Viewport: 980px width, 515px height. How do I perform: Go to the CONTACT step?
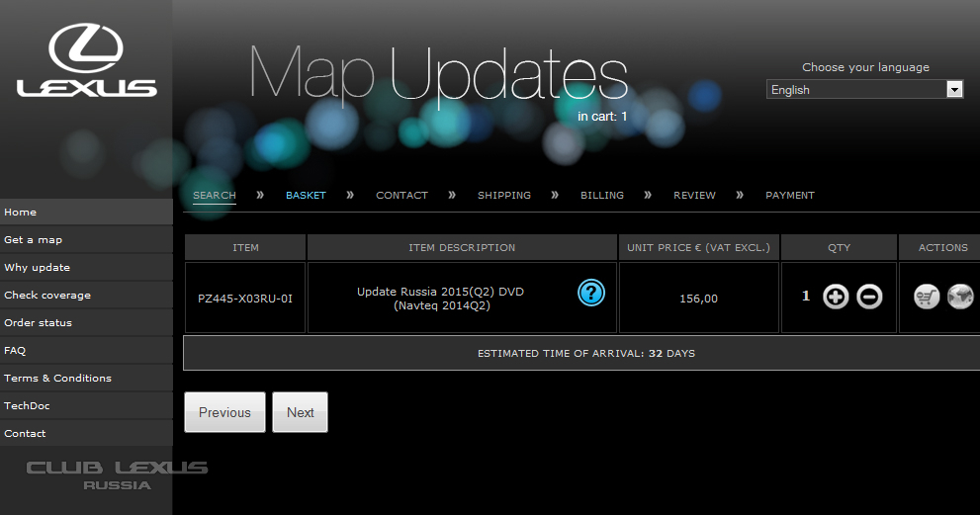click(401, 195)
